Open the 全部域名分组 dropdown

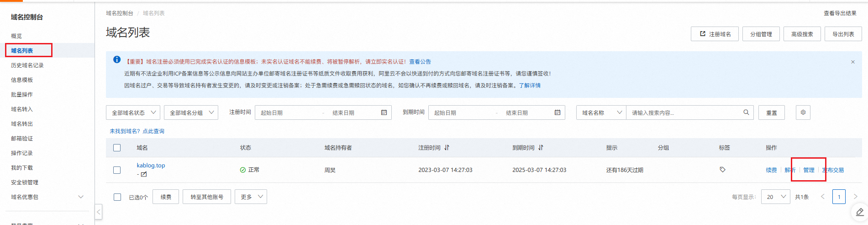tap(191, 112)
